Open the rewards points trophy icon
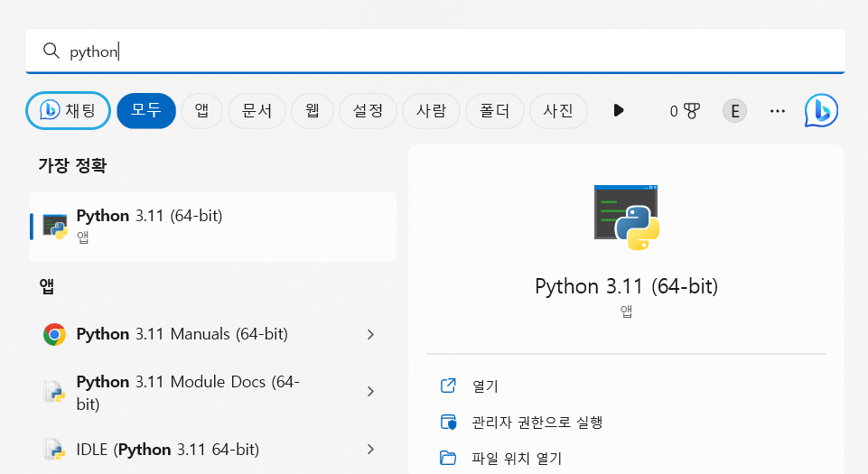868x474 pixels. tap(685, 111)
